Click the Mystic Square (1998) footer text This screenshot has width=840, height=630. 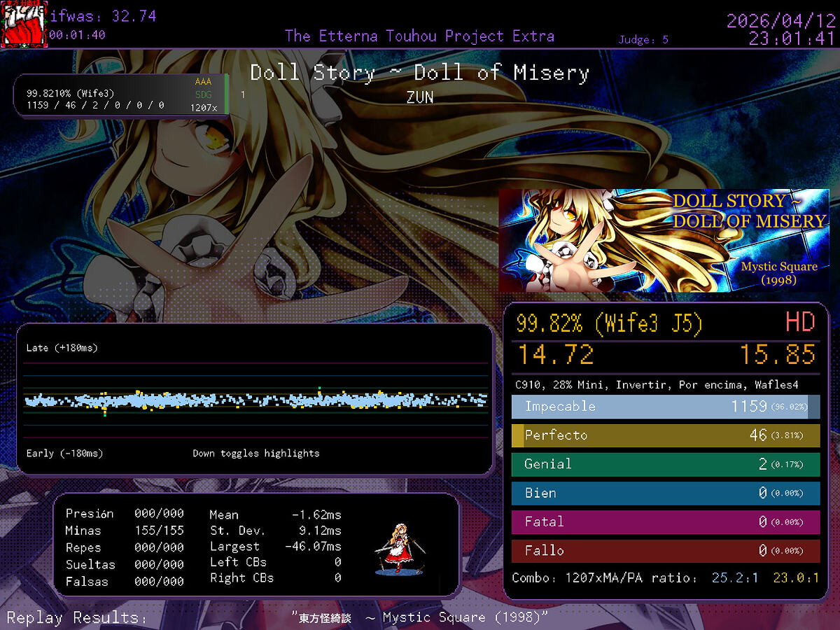(x=420, y=617)
